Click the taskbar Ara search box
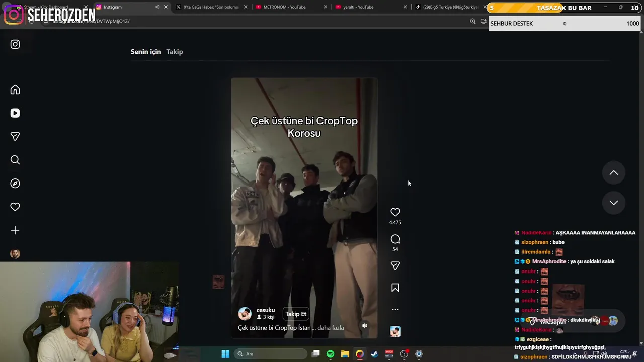 pyautogui.click(x=271, y=354)
